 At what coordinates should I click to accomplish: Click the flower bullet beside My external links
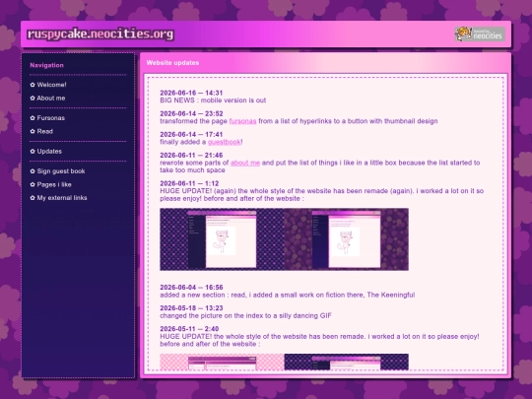tap(33, 198)
